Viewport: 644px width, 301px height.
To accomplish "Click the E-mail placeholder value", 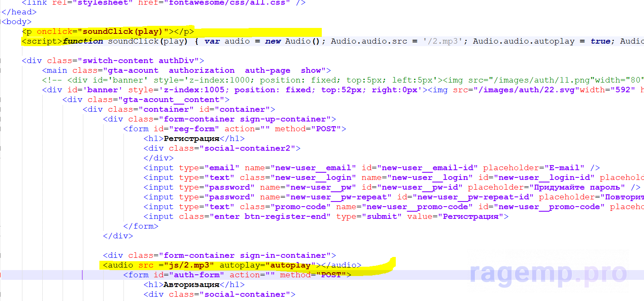I will [x=565, y=168].
